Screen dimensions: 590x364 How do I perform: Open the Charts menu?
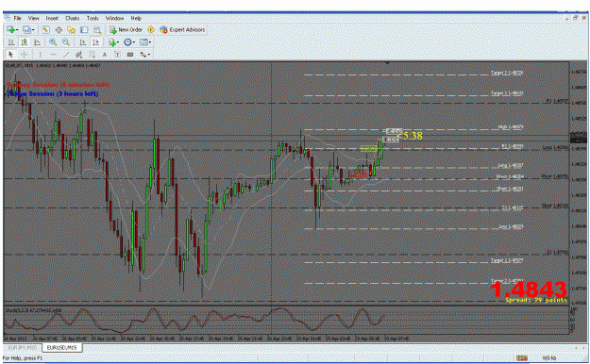pos(73,18)
